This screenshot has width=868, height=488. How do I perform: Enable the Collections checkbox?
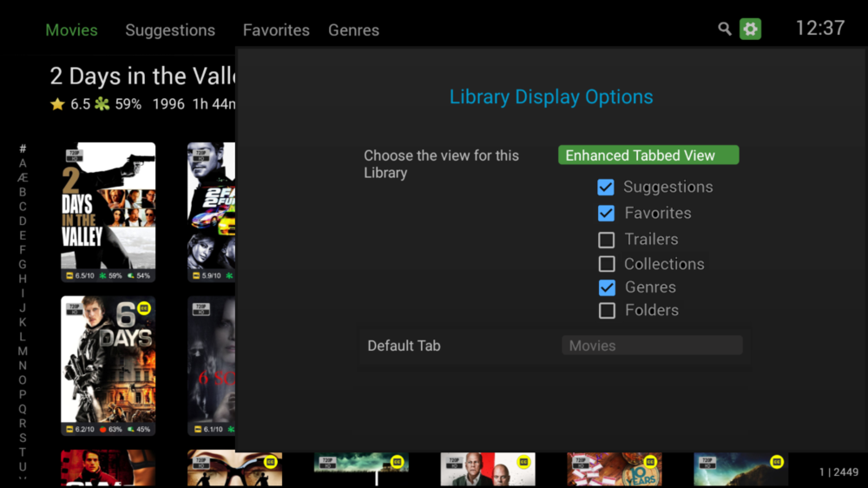pyautogui.click(x=607, y=264)
